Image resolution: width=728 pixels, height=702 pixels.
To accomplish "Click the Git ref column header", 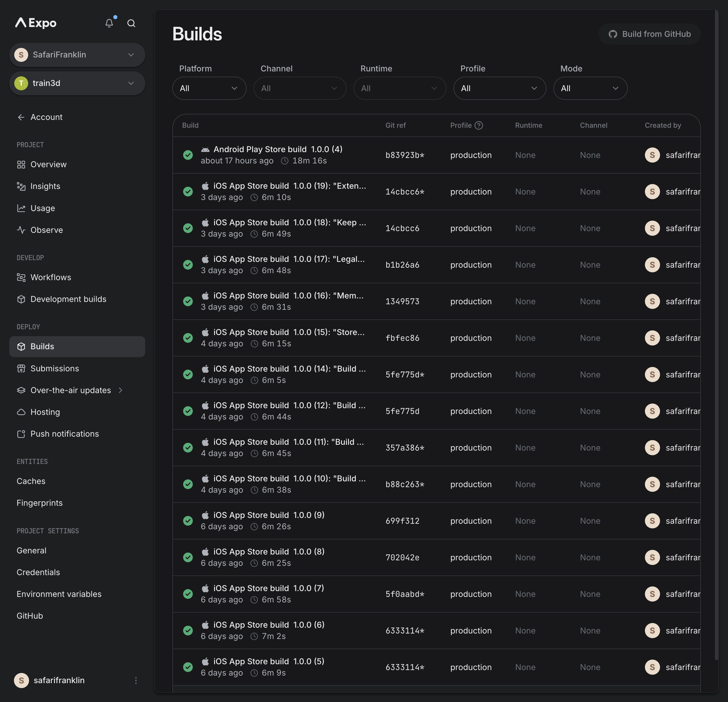I will pyautogui.click(x=396, y=125).
